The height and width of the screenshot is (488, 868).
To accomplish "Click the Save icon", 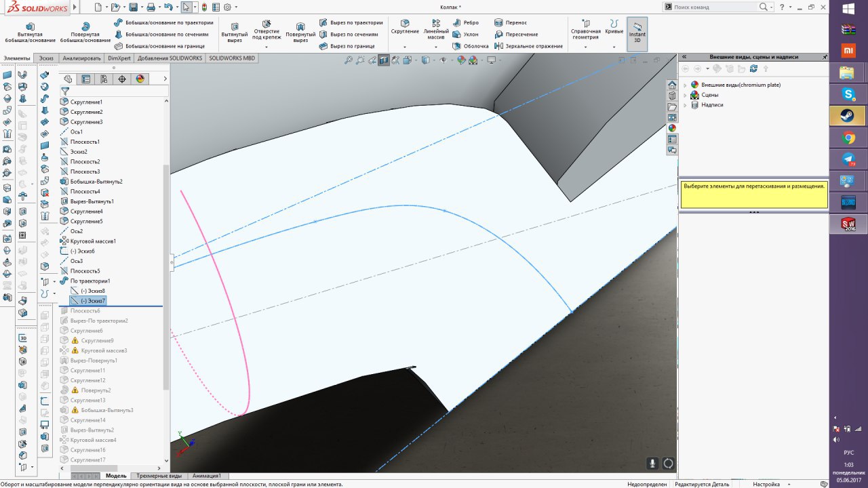I will pos(133,7).
